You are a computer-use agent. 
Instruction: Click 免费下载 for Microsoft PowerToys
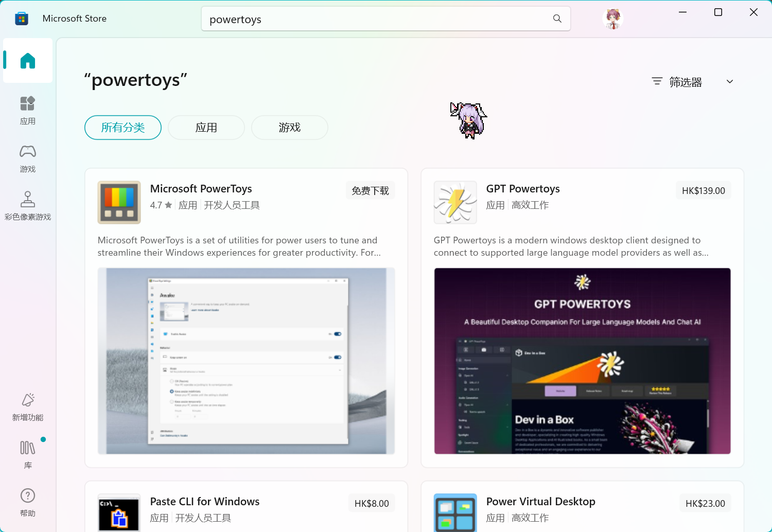(x=371, y=190)
